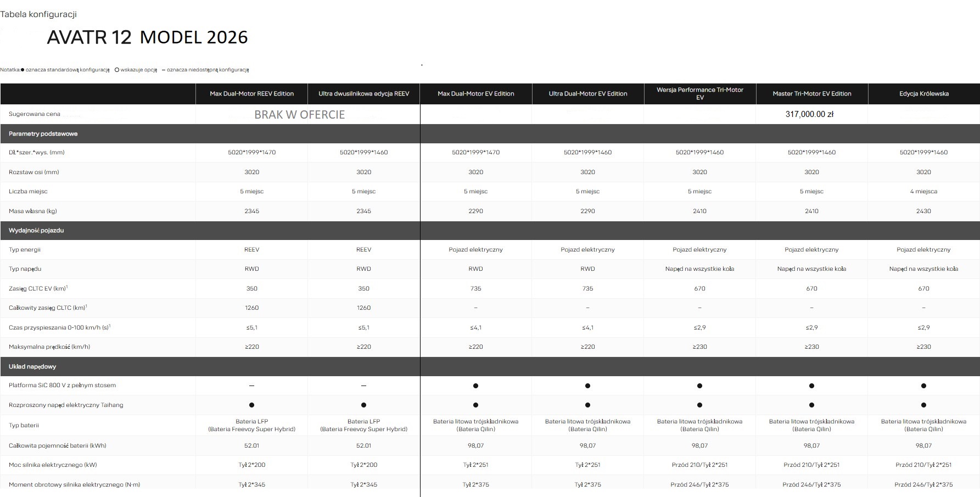Click SiC 800 V dot for Edycja Królewska
Viewport: 980px width, 497px height.
[923, 386]
